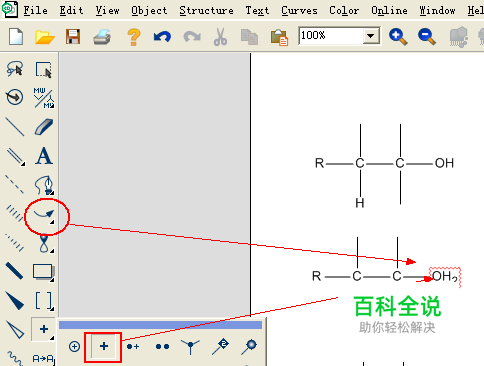484x366 pixels.
Task: Open the Text menu
Action: click(x=257, y=10)
